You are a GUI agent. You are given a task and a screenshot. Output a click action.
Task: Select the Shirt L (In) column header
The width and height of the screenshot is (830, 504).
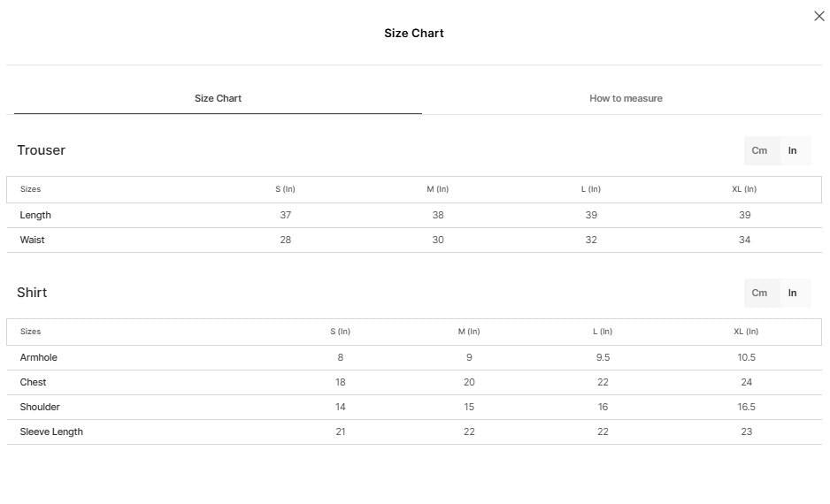pos(603,332)
